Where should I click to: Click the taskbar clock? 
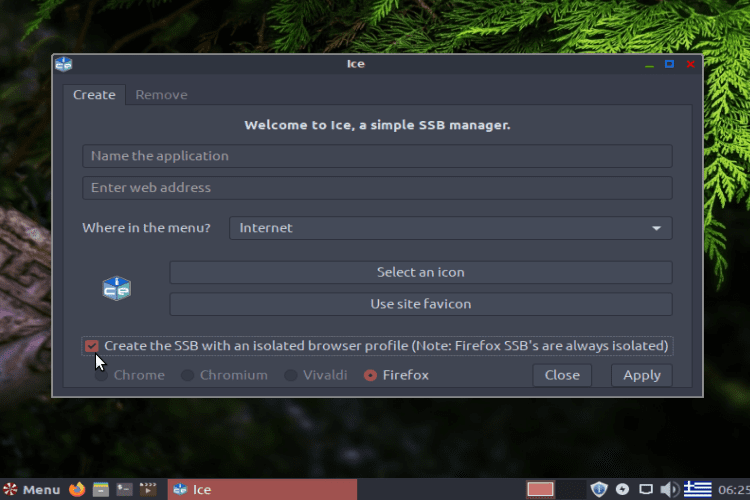pos(734,490)
